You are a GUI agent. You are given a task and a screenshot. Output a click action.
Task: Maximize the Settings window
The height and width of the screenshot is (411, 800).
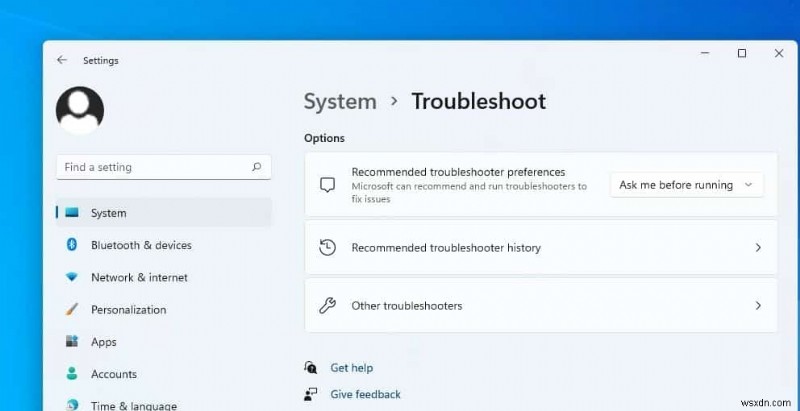pos(742,53)
